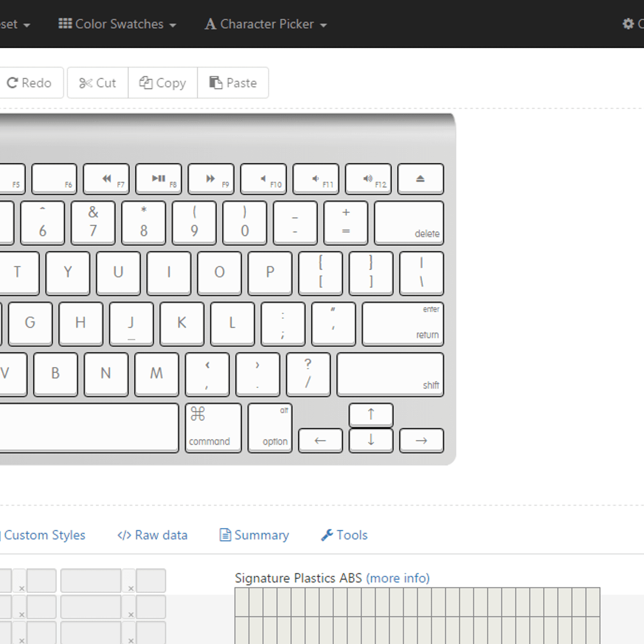
Task: Switch to the Tools tab
Action: pyautogui.click(x=345, y=535)
